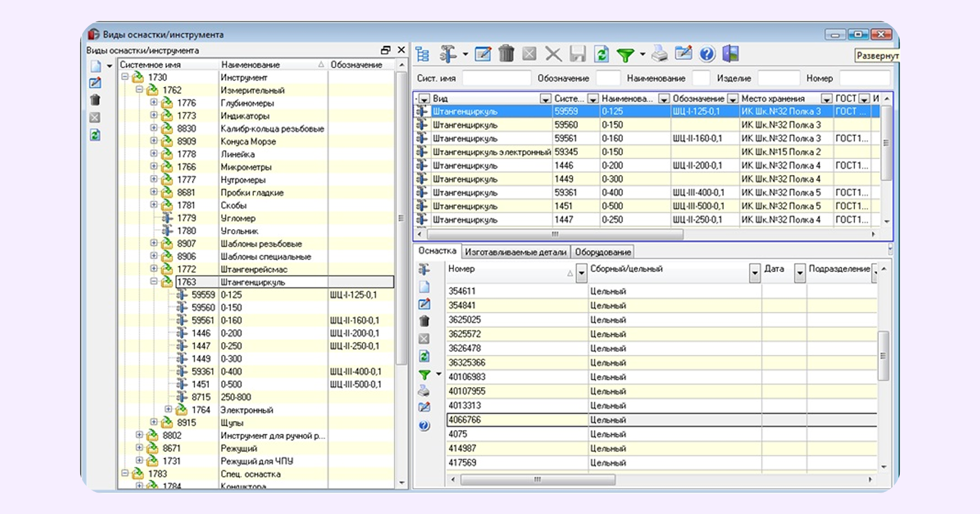Click the form editor icon after the printer
This screenshot has height=514, width=980.
683,54
